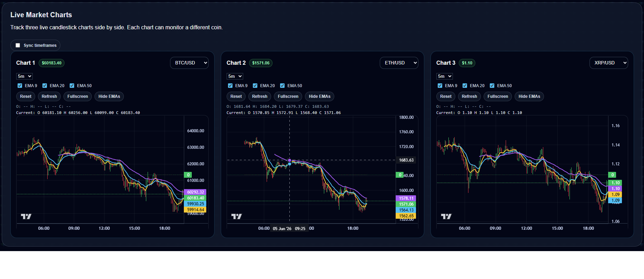Open Chart 2 5m timeframe dropdown
The height and width of the screenshot is (279, 644).
click(235, 76)
